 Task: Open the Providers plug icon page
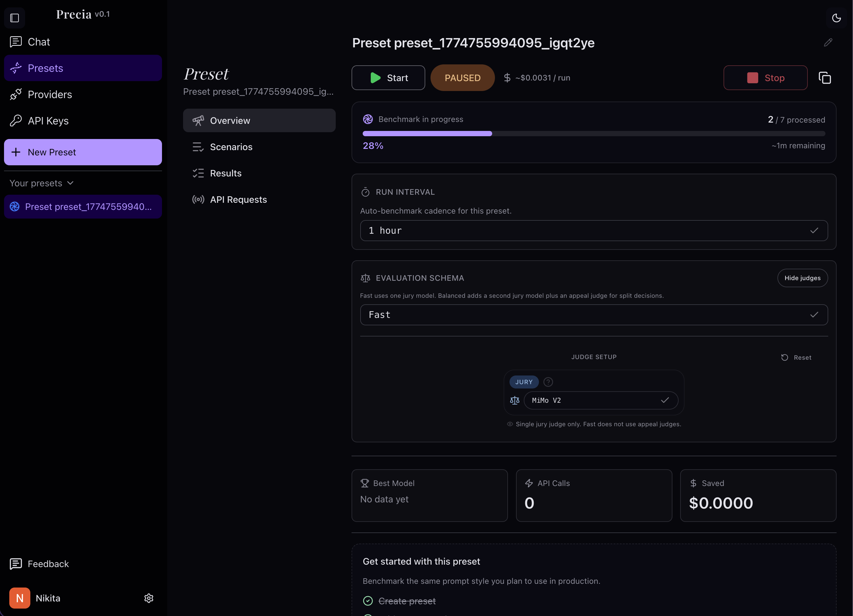(16, 94)
